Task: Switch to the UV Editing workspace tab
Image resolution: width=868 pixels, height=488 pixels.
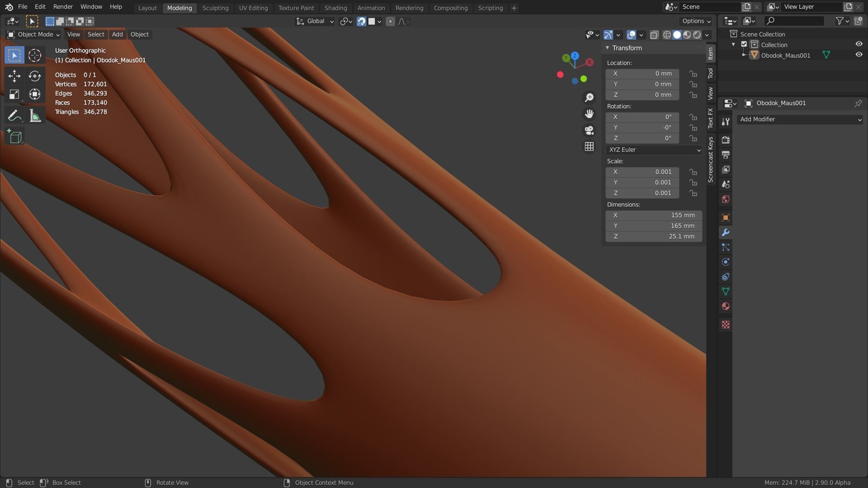Action: click(x=253, y=8)
